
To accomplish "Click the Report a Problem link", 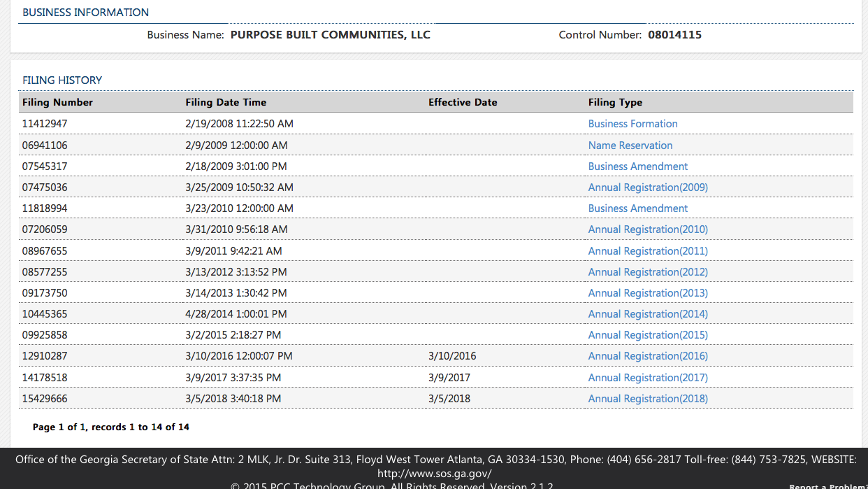I will (827, 486).
